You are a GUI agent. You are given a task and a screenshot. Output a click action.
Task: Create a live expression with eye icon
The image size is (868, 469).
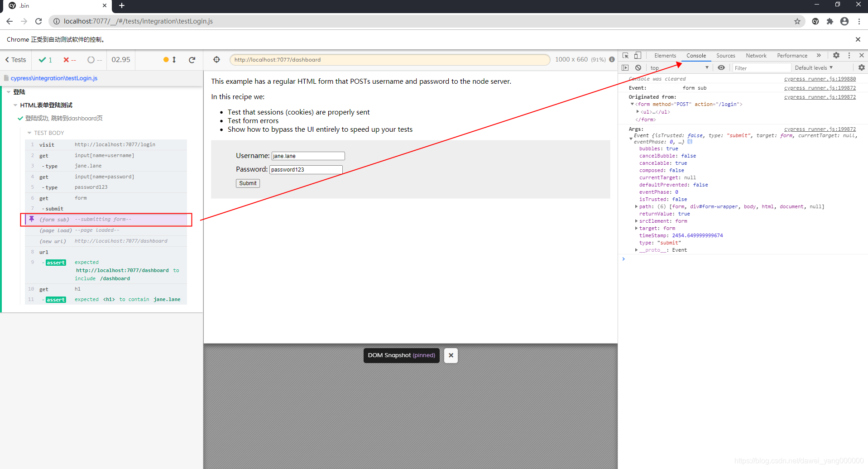pos(721,68)
